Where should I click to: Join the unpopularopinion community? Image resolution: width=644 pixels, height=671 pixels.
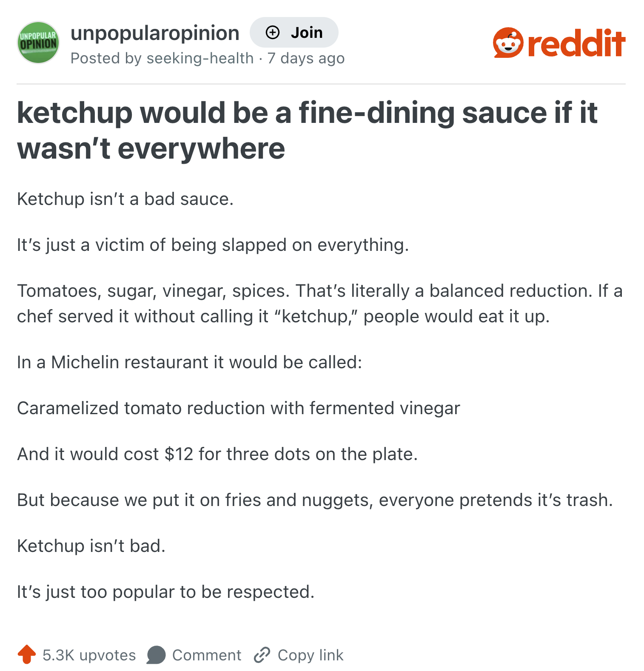(294, 32)
